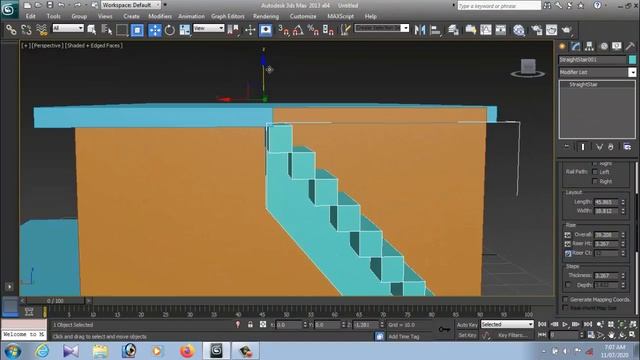Pick the Rectangular Selection Region tool

[122, 30]
